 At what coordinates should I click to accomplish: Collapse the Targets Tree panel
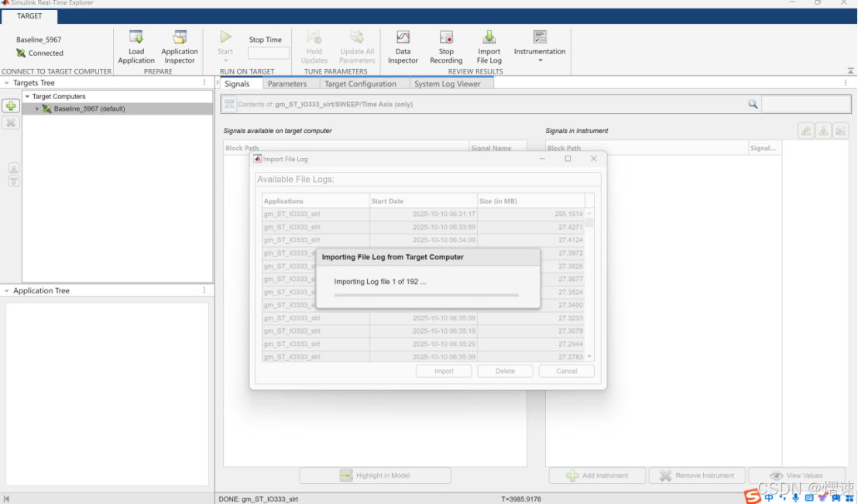pos(6,83)
